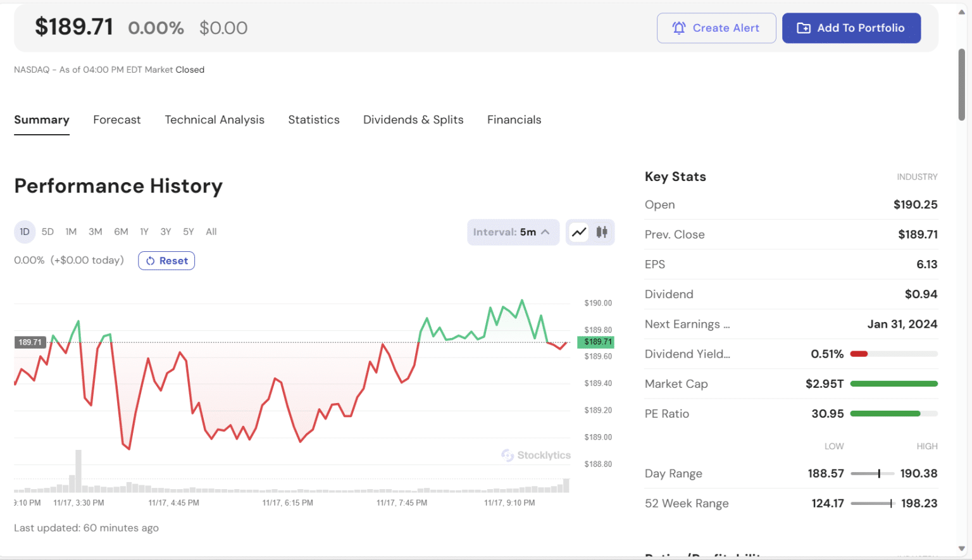Switch chart view to candlestick mode
The width and height of the screenshot is (972, 560).
601,232
